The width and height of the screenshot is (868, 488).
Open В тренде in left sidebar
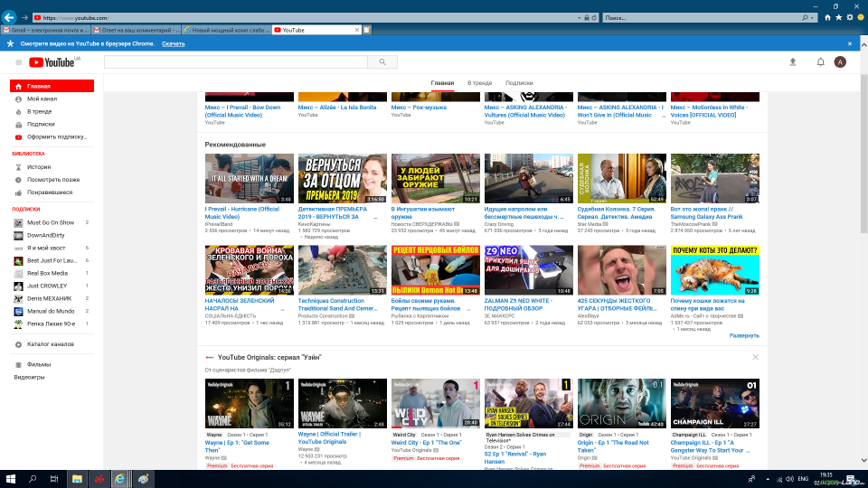39,112
